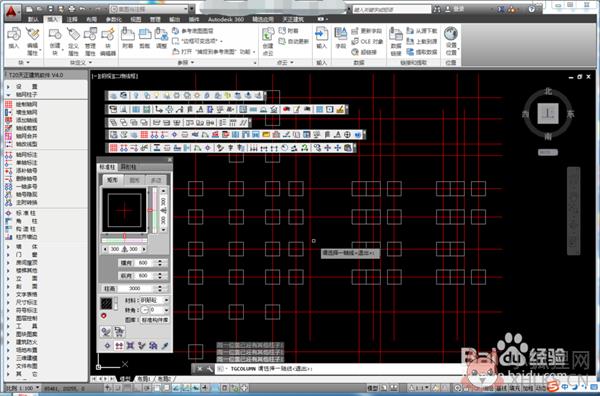Click the OLE 对象 button

pyautogui.click(x=367, y=41)
